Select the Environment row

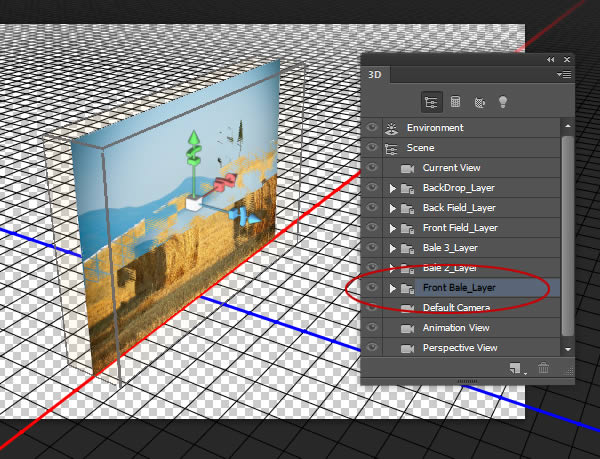[471, 128]
